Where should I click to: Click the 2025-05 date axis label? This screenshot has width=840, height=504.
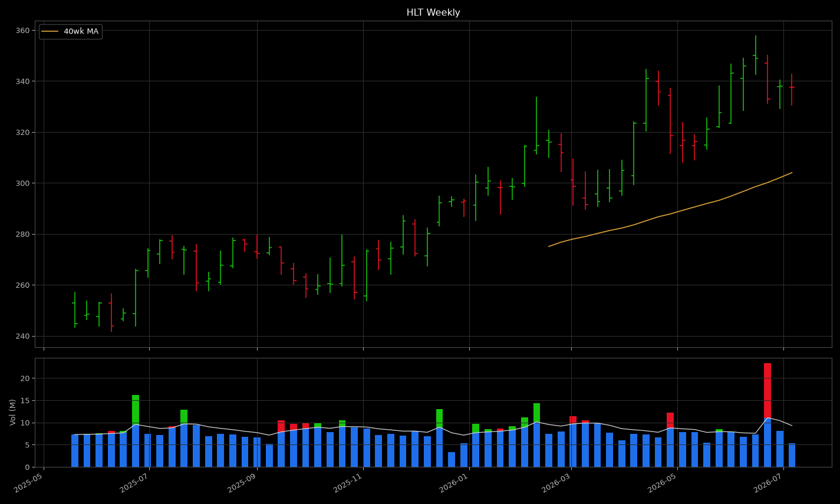[x=29, y=482]
